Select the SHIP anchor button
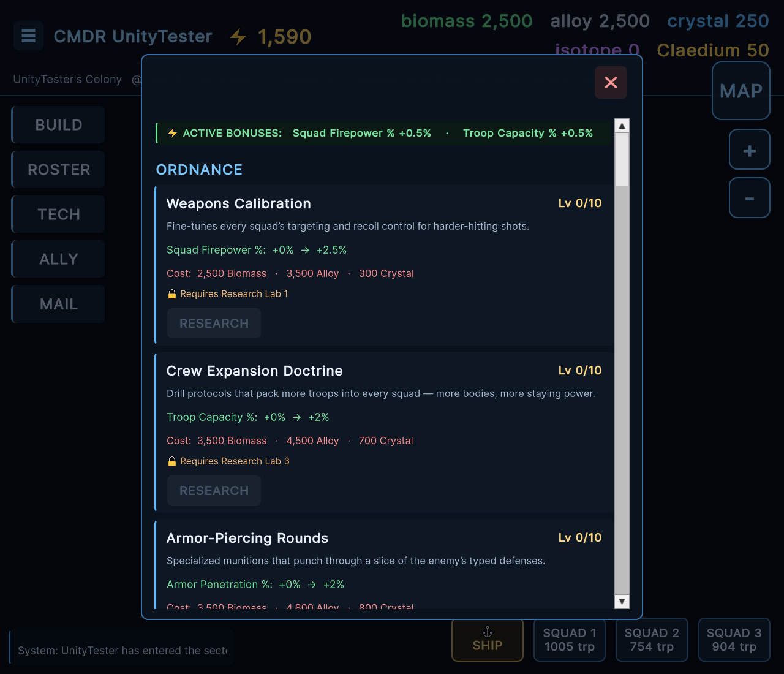This screenshot has height=674, width=784. (488, 640)
